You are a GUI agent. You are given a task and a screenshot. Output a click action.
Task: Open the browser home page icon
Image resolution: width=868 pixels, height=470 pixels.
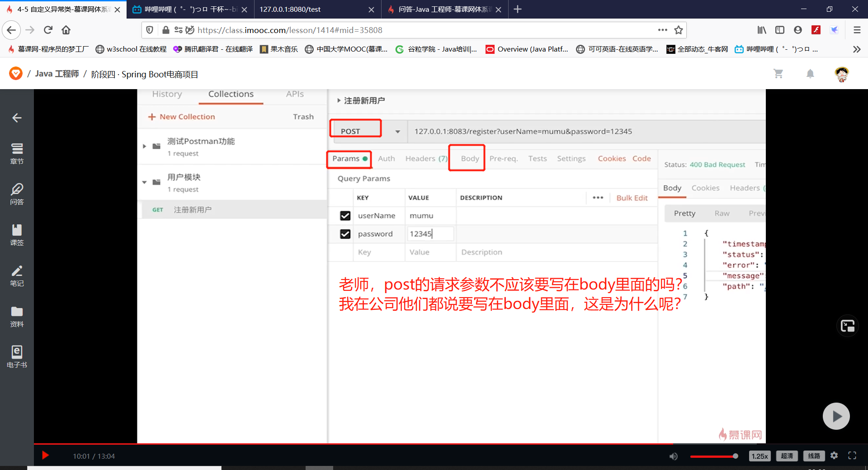[x=66, y=30]
